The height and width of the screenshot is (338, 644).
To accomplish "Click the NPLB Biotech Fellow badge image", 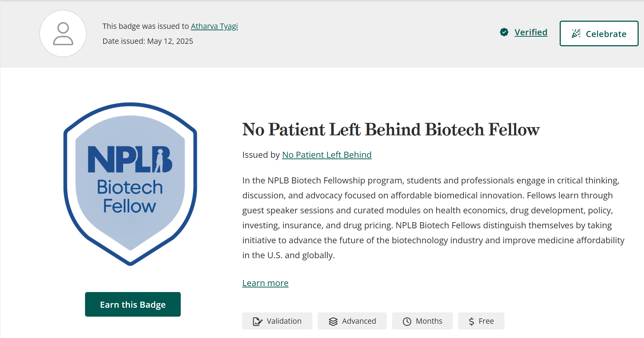I will (x=130, y=184).
